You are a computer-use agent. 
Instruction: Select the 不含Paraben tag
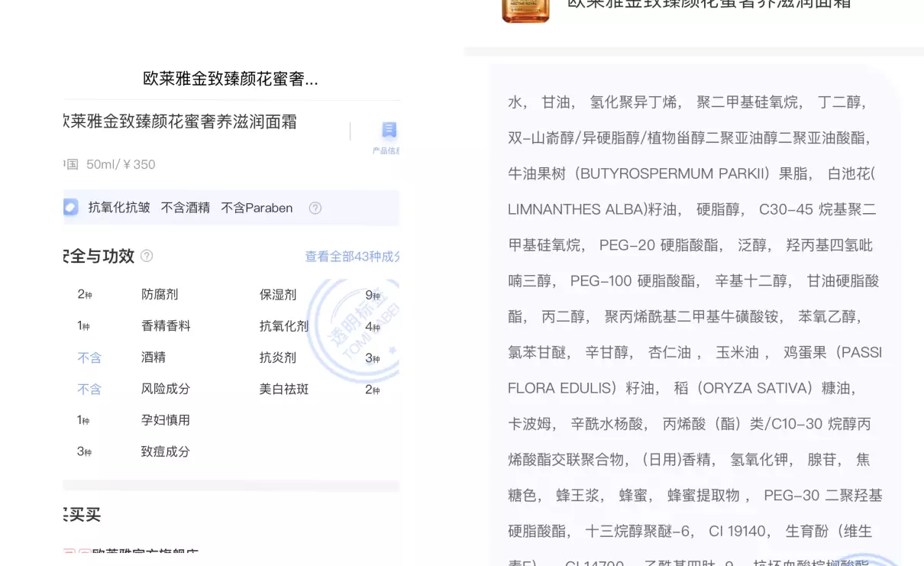click(x=257, y=208)
